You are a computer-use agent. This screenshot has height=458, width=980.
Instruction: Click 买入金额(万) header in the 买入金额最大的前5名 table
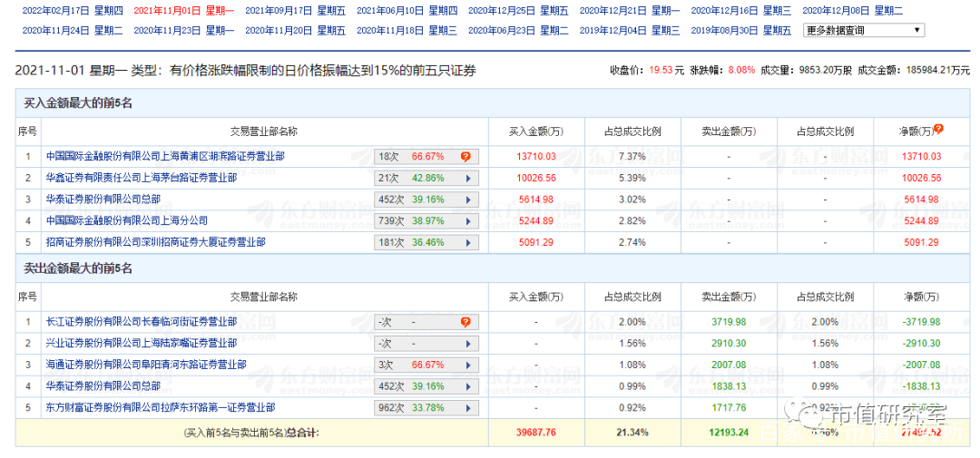coord(536,132)
